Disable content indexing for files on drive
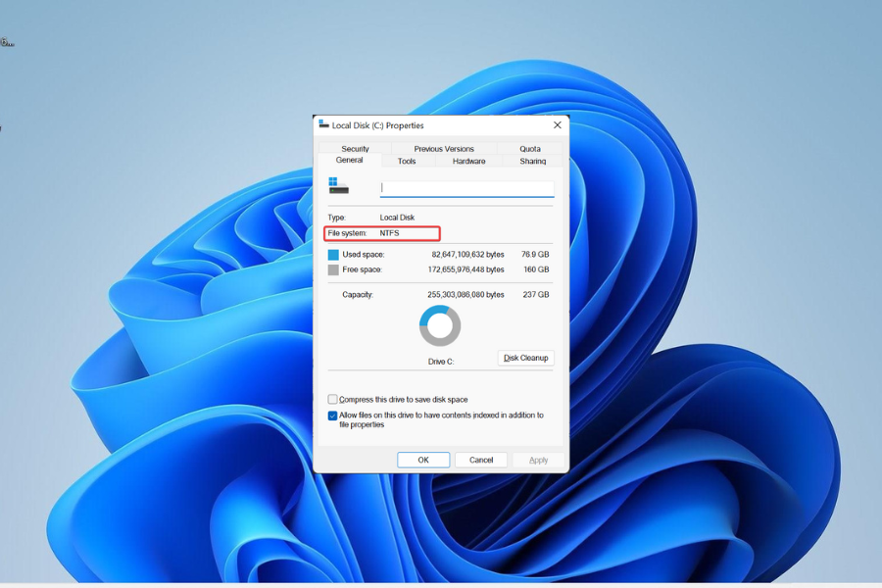Viewport: 882px width, 588px height. tap(331, 416)
